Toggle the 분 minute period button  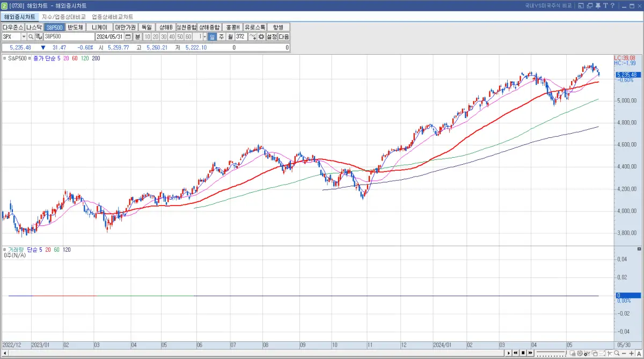[x=137, y=36]
